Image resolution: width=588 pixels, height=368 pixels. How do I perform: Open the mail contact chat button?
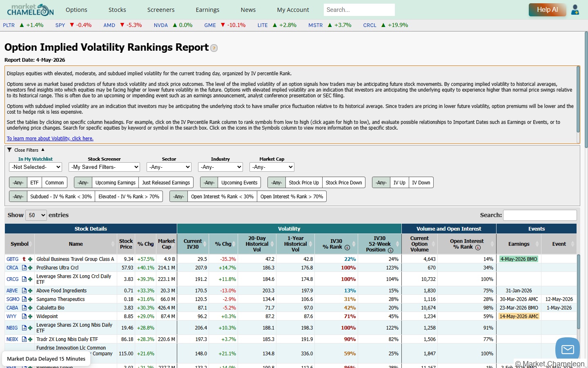(x=568, y=349)
